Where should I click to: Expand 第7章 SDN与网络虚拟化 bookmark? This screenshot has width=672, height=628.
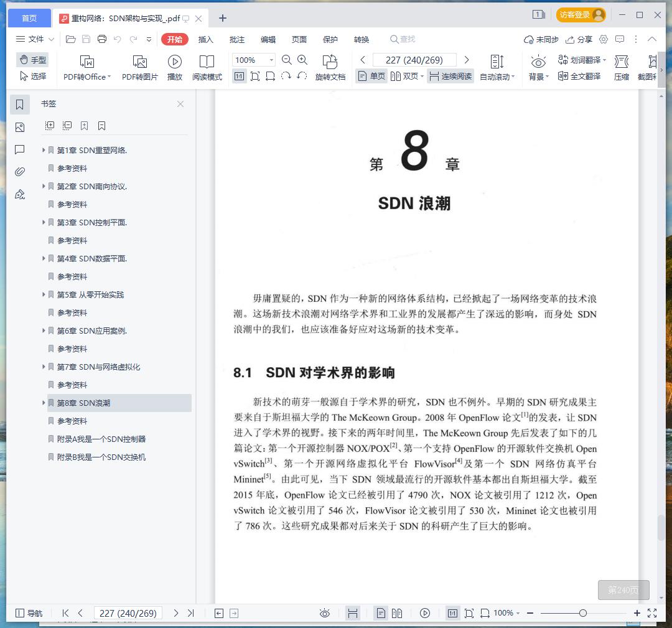click(44, 367)
